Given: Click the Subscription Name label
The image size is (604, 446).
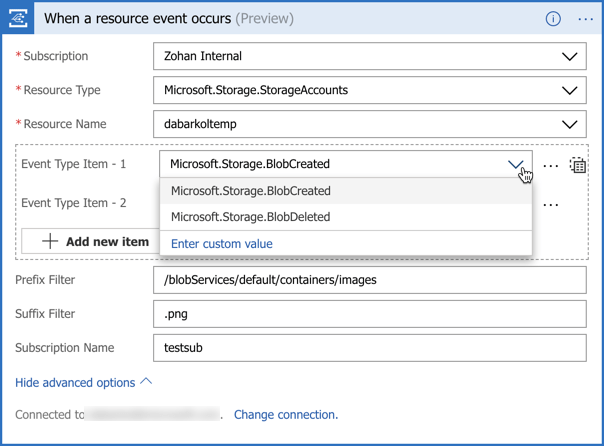Looking at the screenshot, I should point(65,348).
